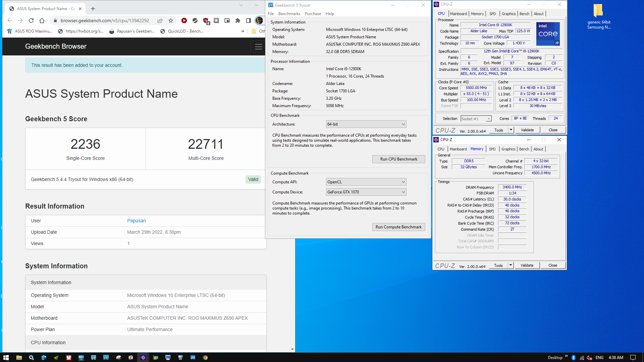This screenshot has width=644, height=362.
Task: Select the CPU tab in lower CPU-Z
Action: [441, 149]
